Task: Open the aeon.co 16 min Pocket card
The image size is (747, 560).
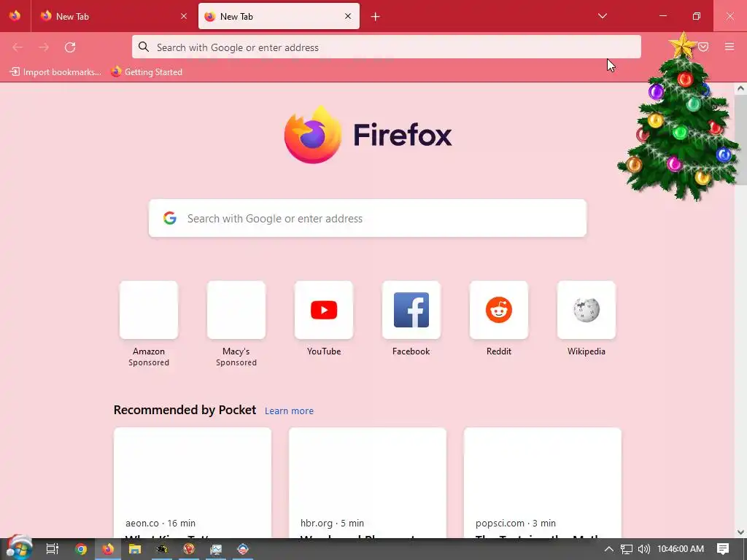Action: click(193, 483)
